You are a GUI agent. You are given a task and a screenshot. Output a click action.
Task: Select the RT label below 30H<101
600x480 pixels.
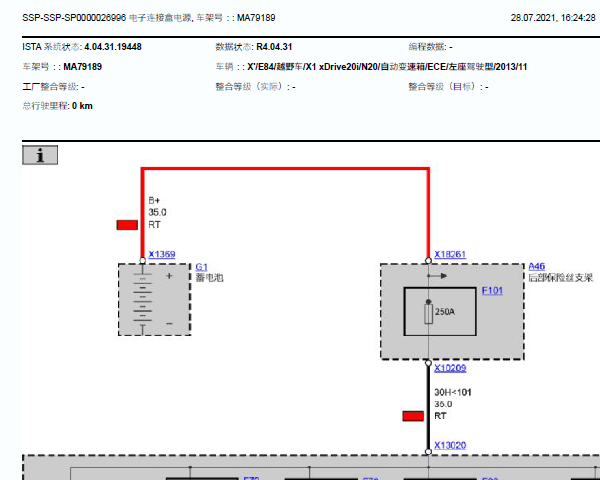[440, 416]
